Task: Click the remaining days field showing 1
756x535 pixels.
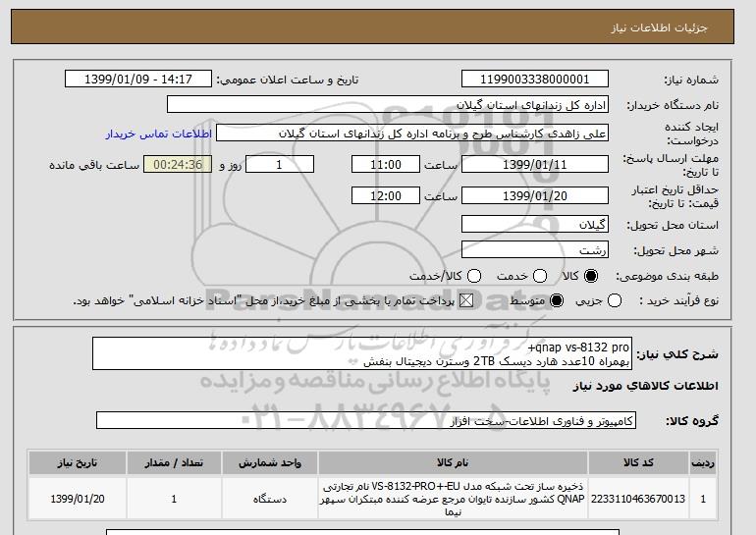Action: coord(280,164)
